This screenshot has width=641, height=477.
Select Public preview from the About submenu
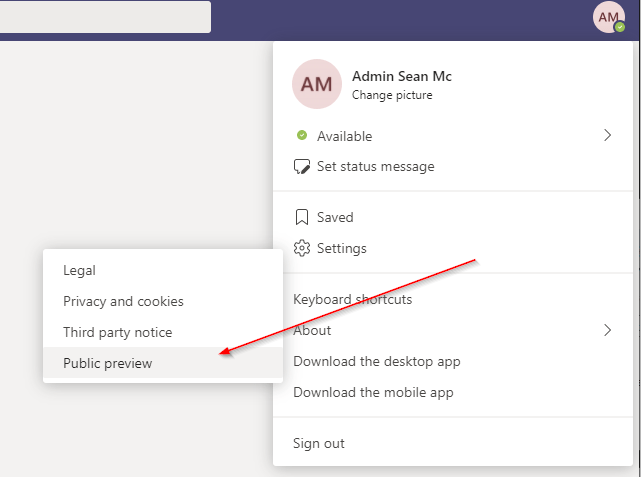pyautogui.click(x=108, y=363)
